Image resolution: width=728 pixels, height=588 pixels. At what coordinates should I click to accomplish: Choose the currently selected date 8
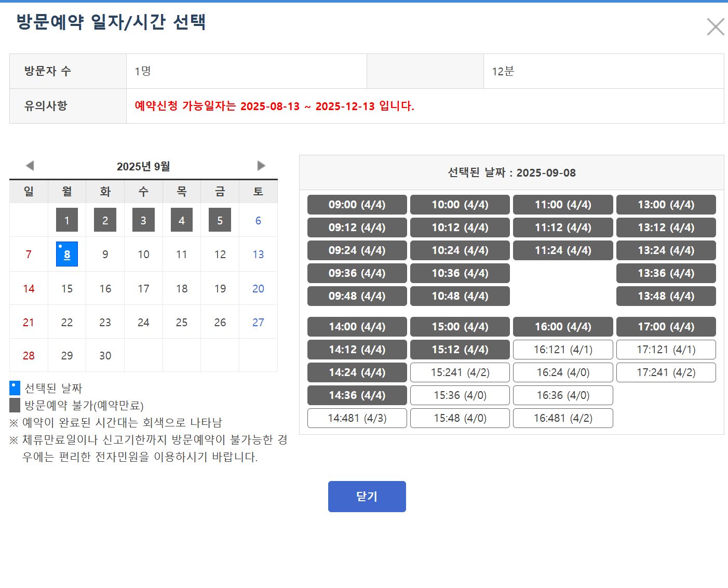(x=67, y=255)
